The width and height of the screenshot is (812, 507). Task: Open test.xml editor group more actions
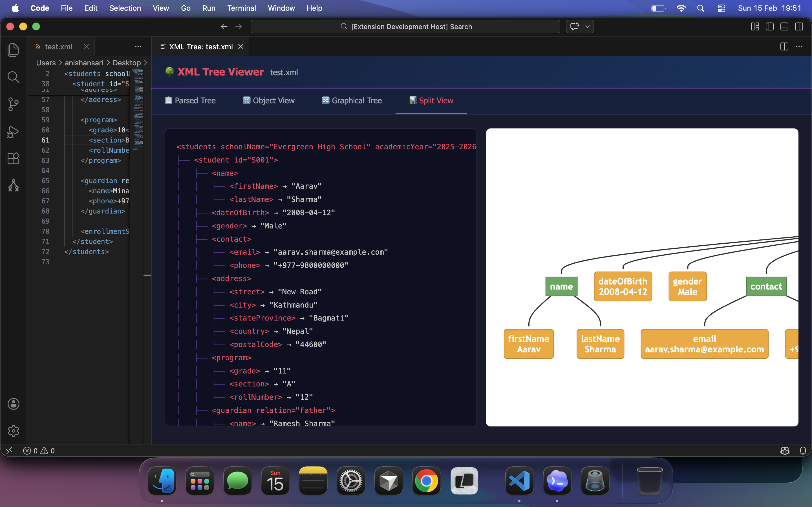pyautogui.click(x=138, y=46)
